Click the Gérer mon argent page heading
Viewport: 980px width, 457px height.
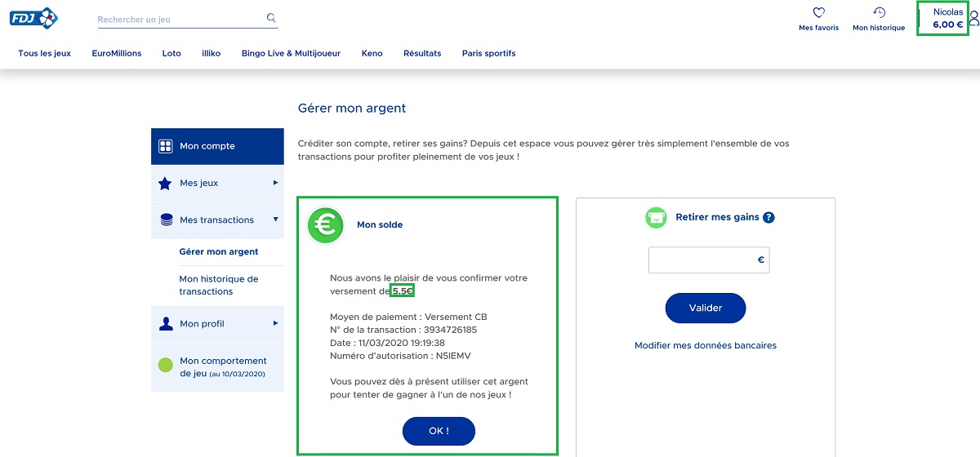352,108
